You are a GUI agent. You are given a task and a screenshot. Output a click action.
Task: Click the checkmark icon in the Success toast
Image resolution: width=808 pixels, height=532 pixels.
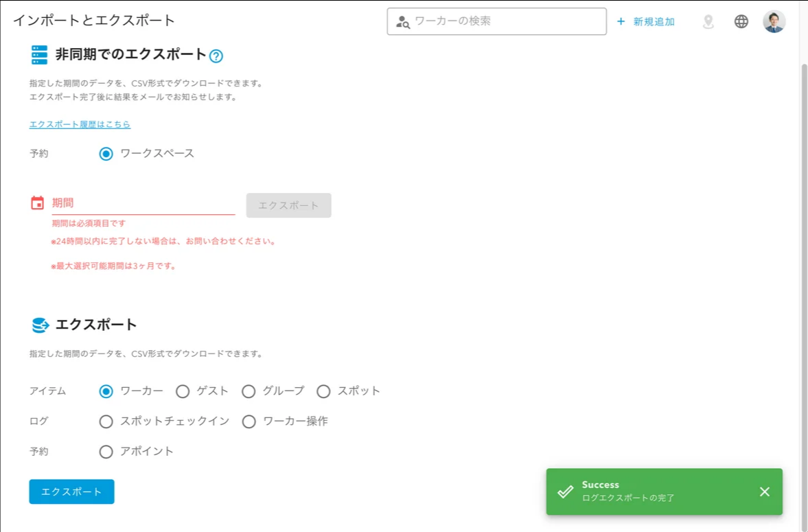[565, 491]
